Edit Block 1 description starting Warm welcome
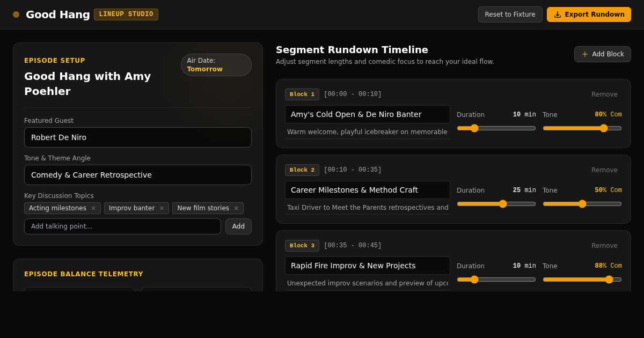The image size is (644, 338). pyautogui.click(x=368, y=132)
